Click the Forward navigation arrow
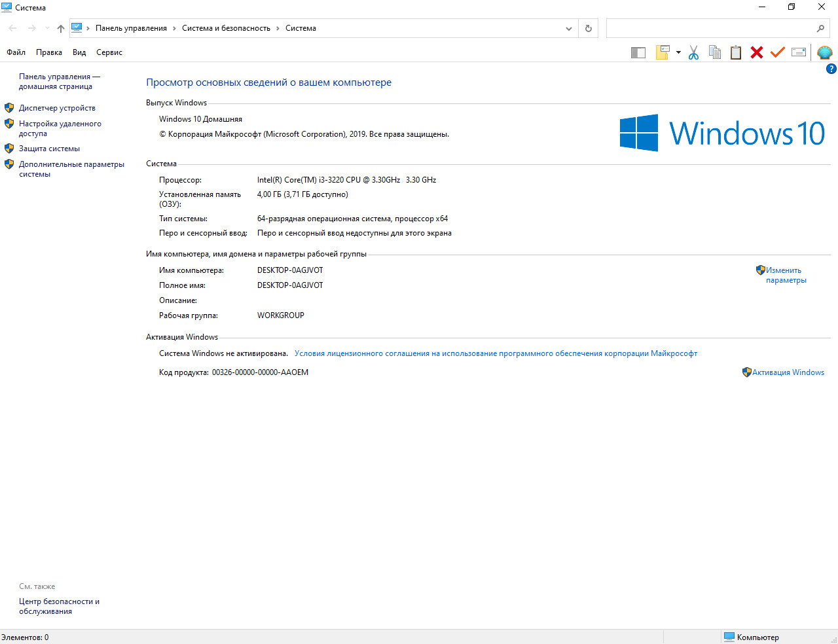 point(31,28)
